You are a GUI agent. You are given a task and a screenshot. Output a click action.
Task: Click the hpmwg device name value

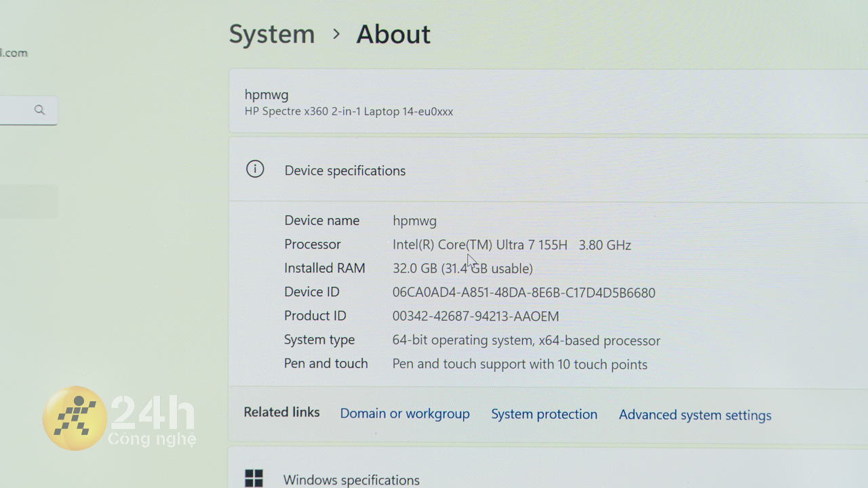click(x=414, y=221)
